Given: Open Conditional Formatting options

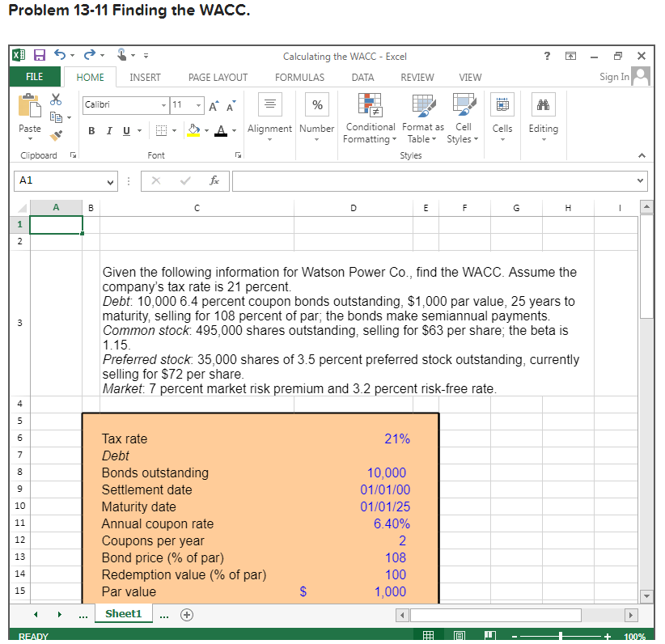Looking at the screenshot, I should [370, 117].
